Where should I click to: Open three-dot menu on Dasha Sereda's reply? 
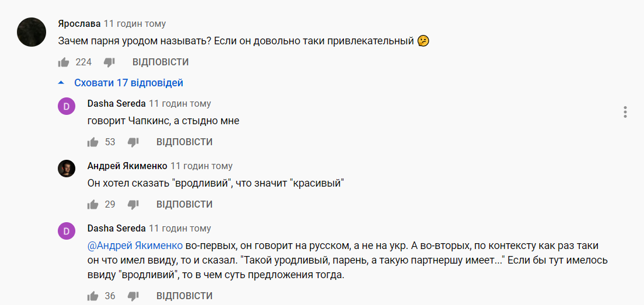pyautogui.click(x=625, y=112)
